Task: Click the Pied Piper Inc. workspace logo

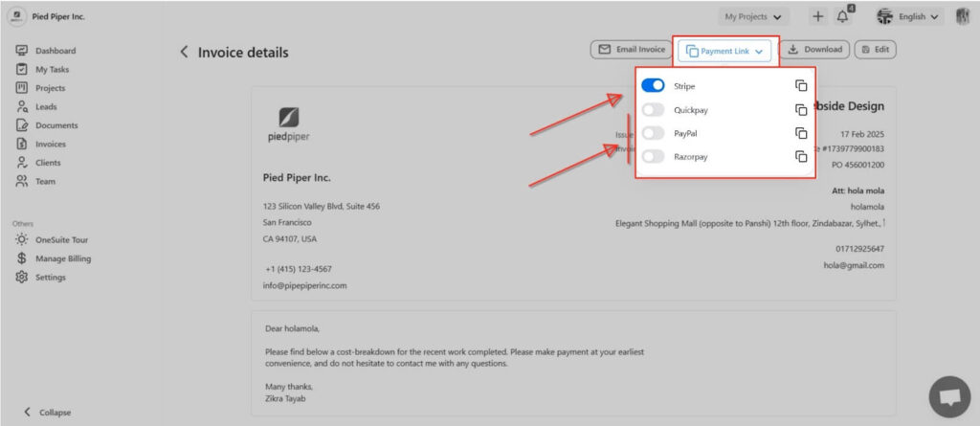Action: [x=16, y=17]
